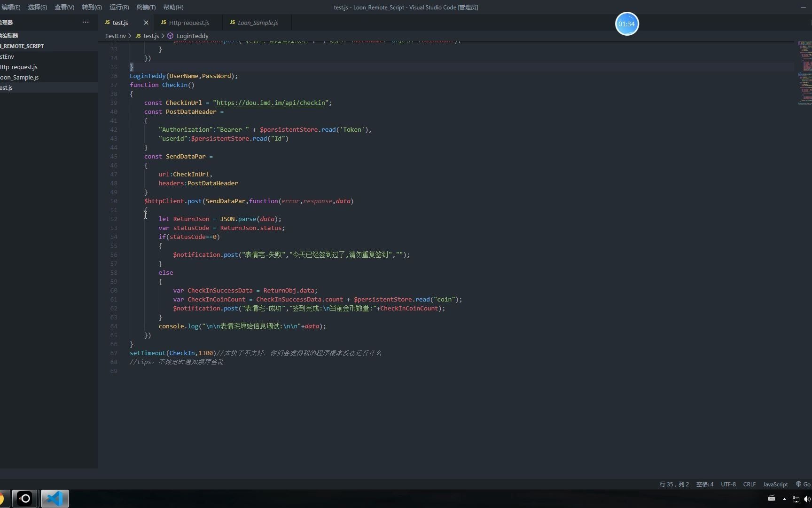Viewport: 812px width, 508px height.
Task: Click line number 50 in the gutter
Action: pyautogui.click(x=114, y=201)
